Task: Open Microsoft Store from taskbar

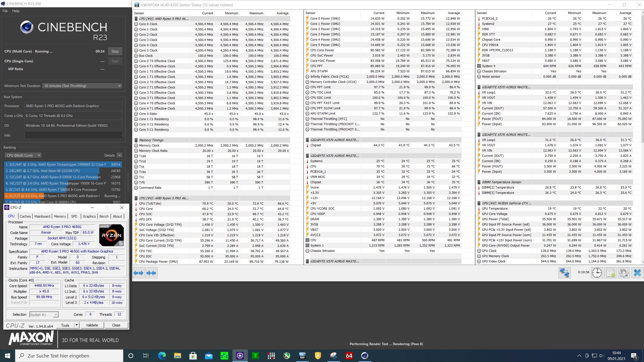Action: click(x=193, y=356)
